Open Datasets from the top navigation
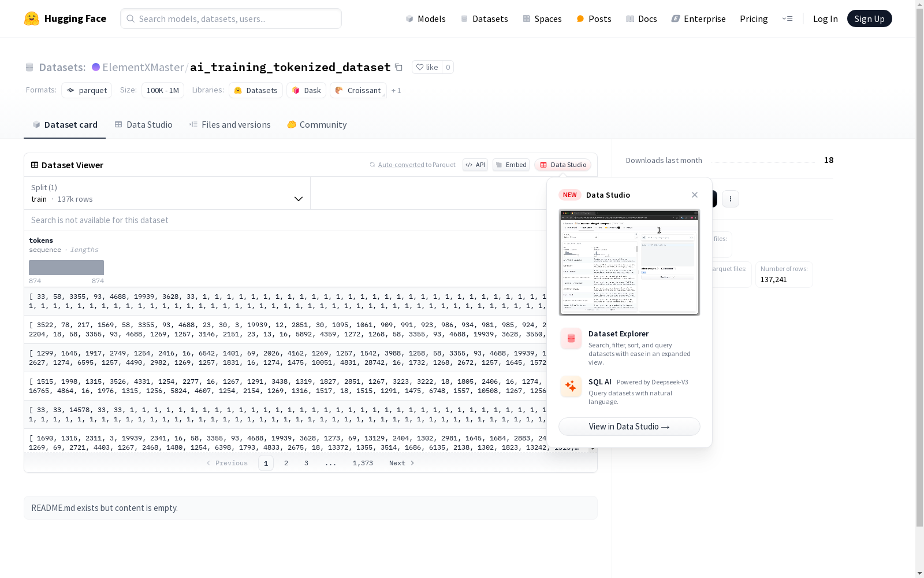Viewport: 924px width, 578px height. (x=484, y=18)
